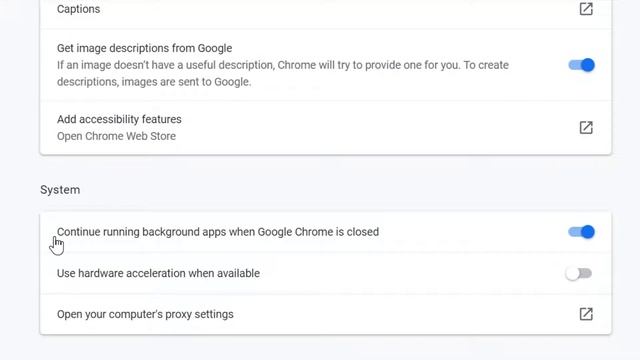This screenshot has height=360, width=640.
Task: Turn off Continue running background apps toggle
Action: point(581,232)
